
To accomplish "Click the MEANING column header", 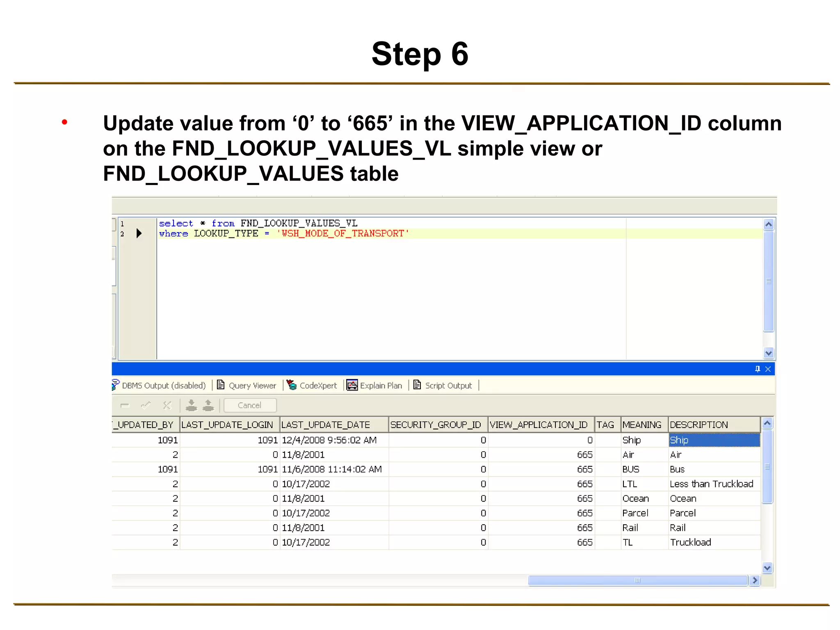I will click(x=645, y=425).
